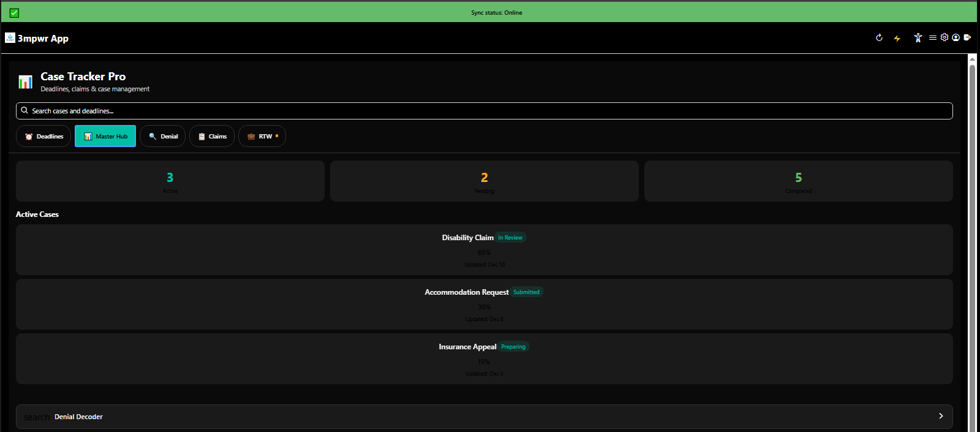Open the Denial tab
Image resolution: width=980 pixels, height=432 pixels.
click(162, 136)
